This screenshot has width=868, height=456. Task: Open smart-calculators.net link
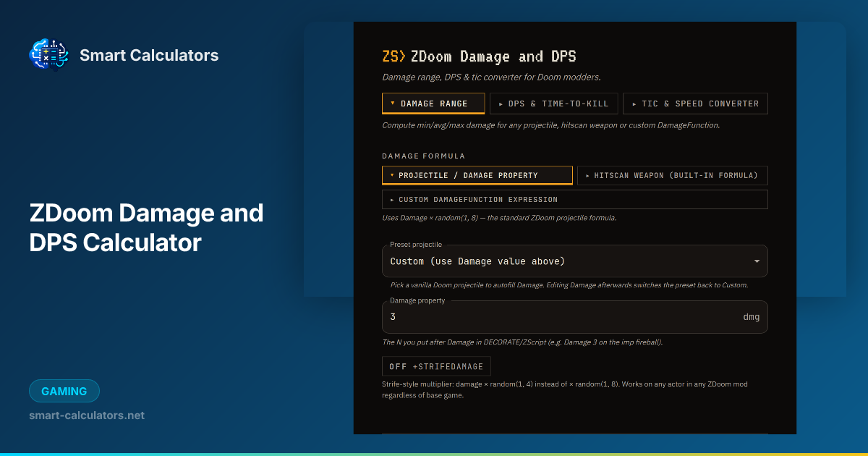coord(87,415)
